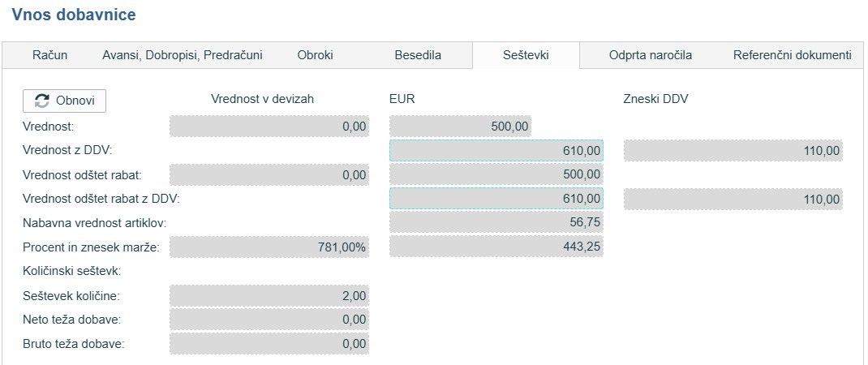Click Vrednost odštet rabat z DDV EUR field
868x365 pixels.
(496, 199)
